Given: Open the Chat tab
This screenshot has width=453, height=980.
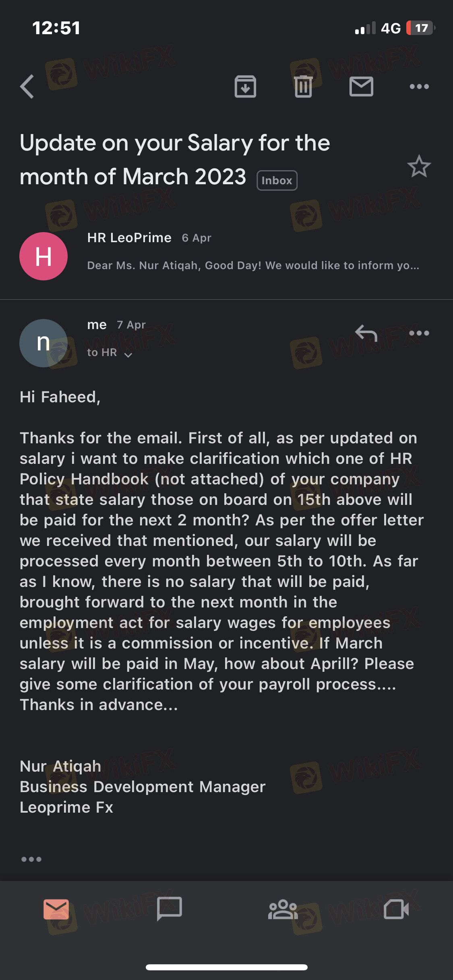Looking at the screenshot, I should coord(170,909).
